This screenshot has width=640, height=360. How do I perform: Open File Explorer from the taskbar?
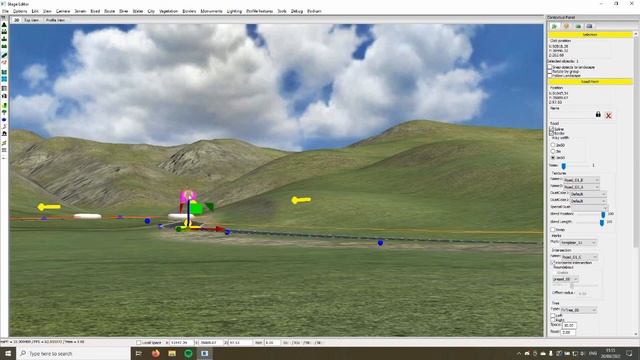click(x=172, y=353)
